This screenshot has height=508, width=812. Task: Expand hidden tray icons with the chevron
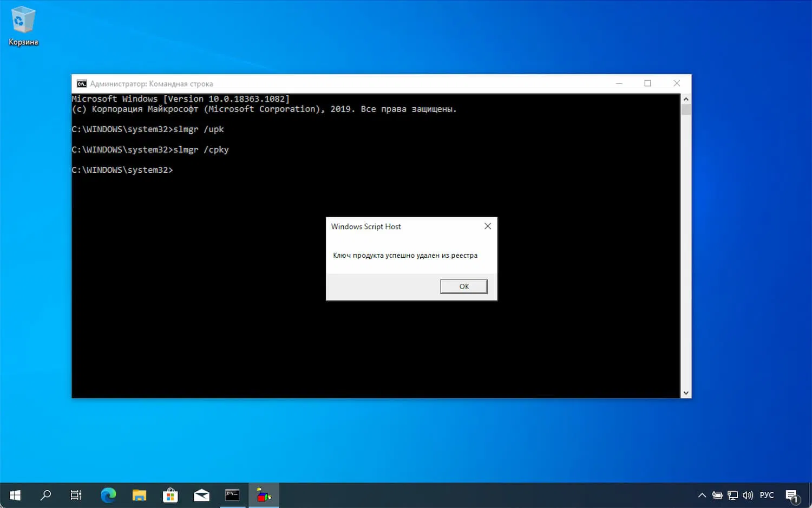(x=702, y=495)
